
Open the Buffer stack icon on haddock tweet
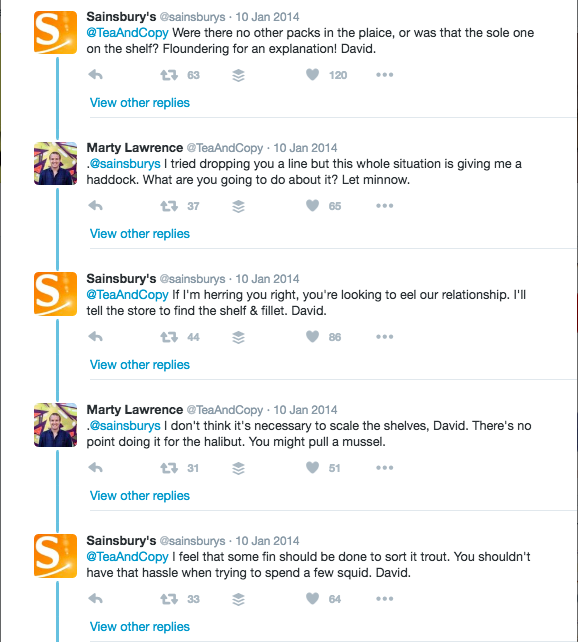(238, 206)
